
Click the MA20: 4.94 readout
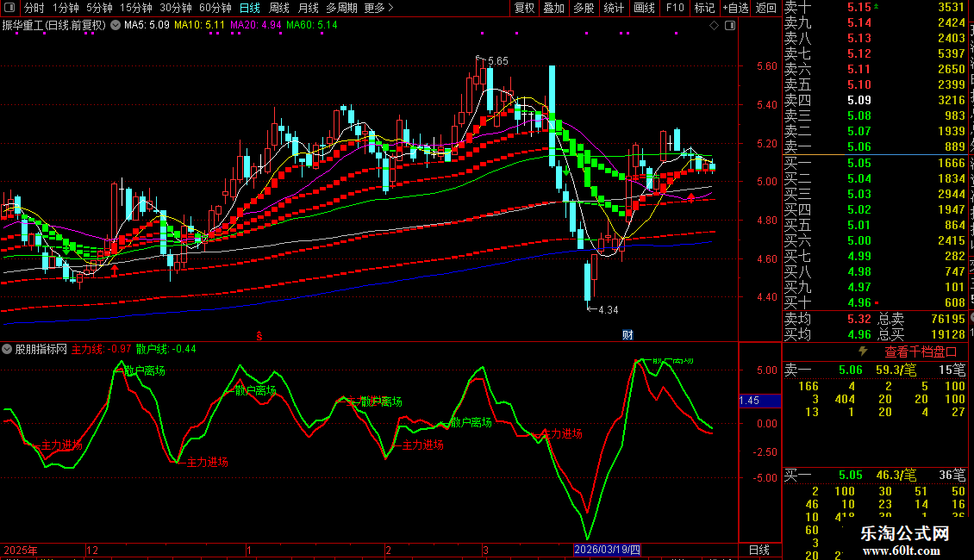255,26
